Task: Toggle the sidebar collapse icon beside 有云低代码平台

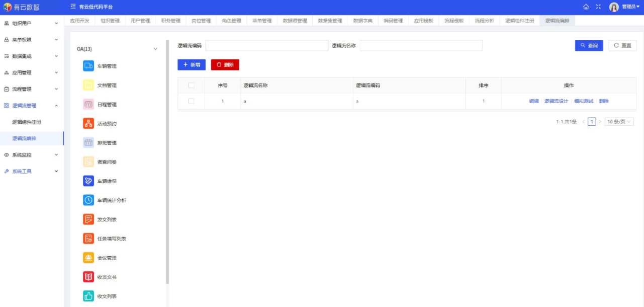Action: pos(73,7)
